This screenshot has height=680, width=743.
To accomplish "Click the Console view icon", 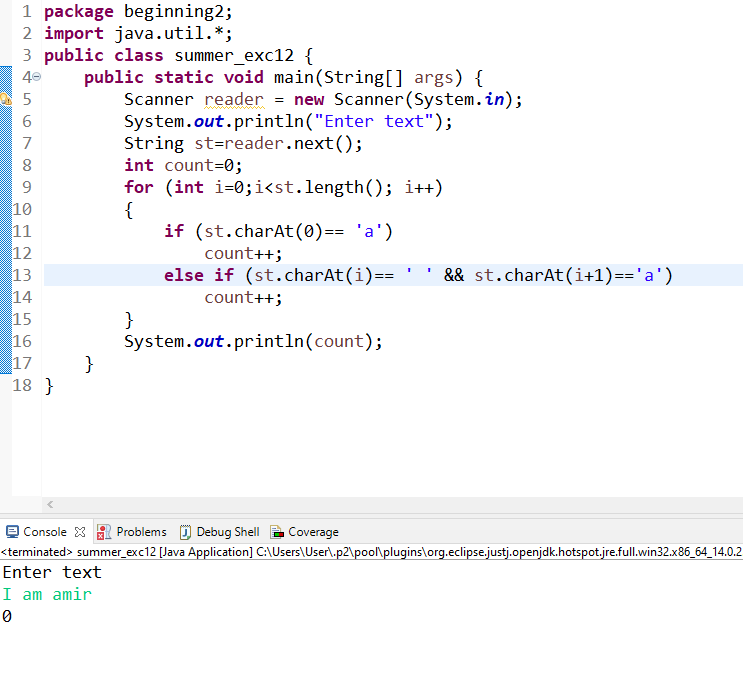I will click(x=12, y=532).
